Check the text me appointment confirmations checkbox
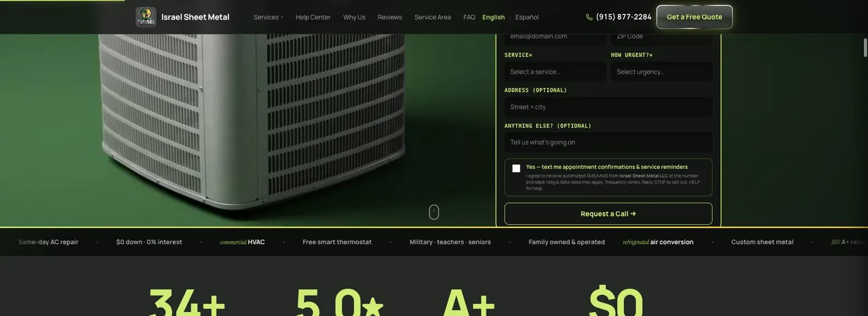Screen dimensions: 868x316 click(516, 168)
